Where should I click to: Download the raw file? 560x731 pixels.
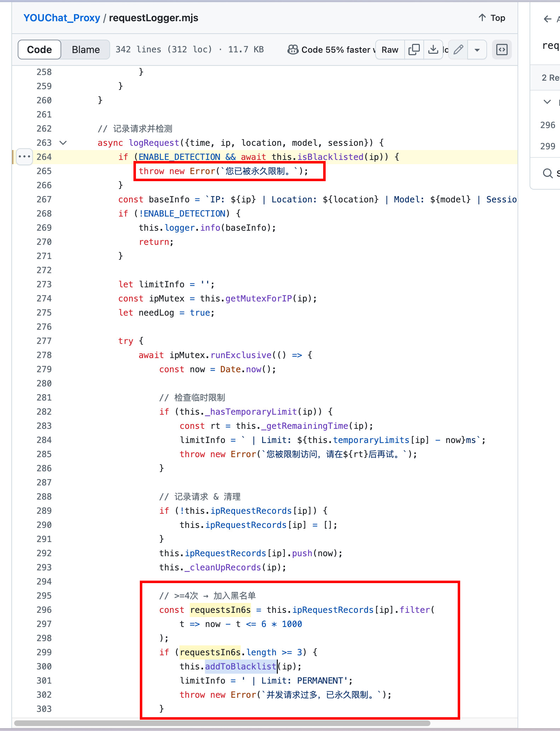click(x=433, y=50)
